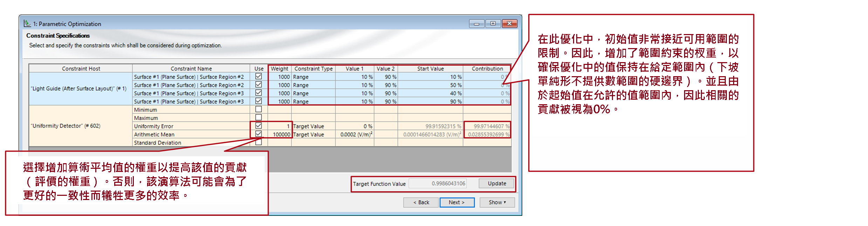The height and width of the screenshot is (226, 868).
Task: Click Update to recalculate target function
Action: (x=496, y=183)
